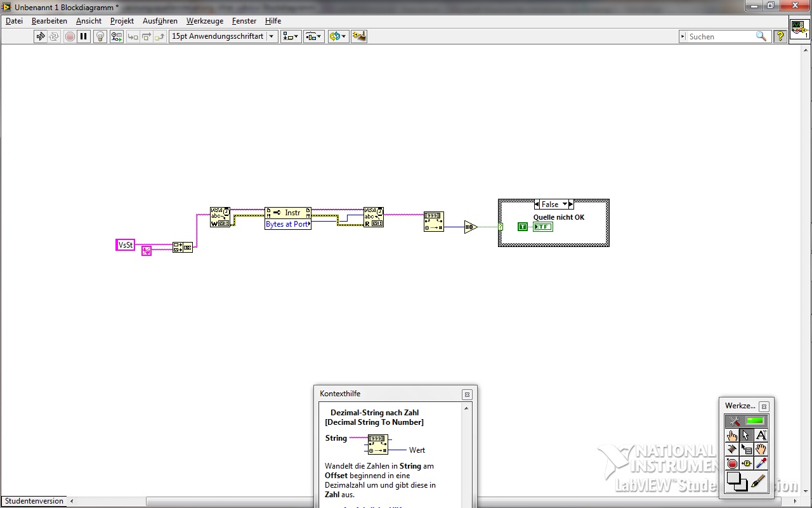Select the Set Color paintbrush tool
812x508 pixels.
(x=759, y=482)
